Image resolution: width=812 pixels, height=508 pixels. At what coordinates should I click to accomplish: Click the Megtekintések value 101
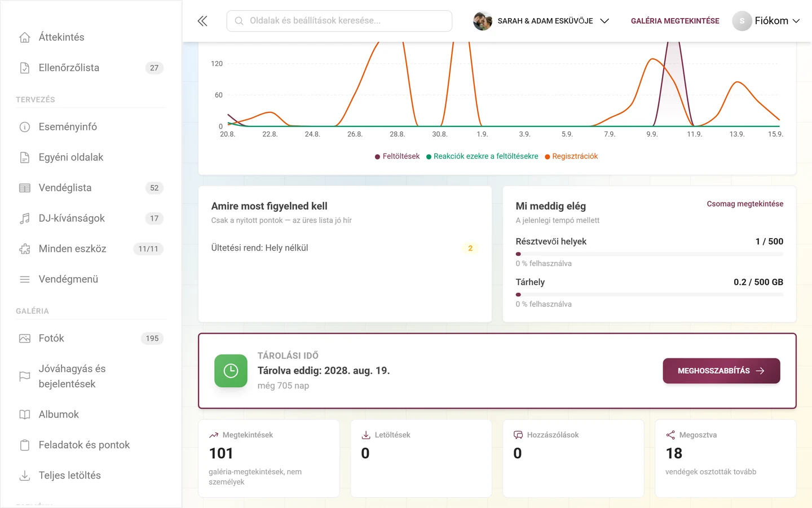click(x=221, y=453)
